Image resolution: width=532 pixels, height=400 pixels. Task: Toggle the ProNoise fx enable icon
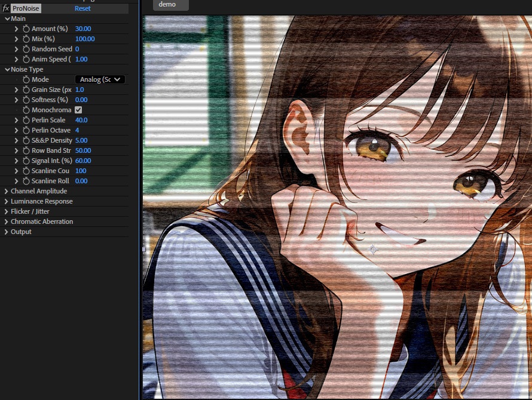(x=5, y=8)
